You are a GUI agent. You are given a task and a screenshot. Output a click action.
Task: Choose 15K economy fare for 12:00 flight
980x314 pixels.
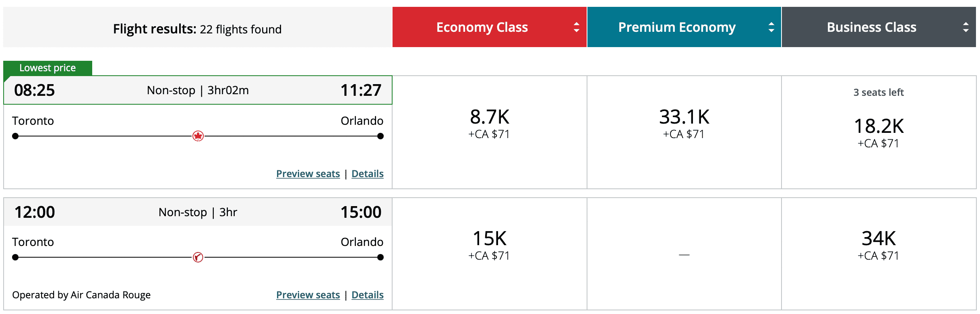489,245
